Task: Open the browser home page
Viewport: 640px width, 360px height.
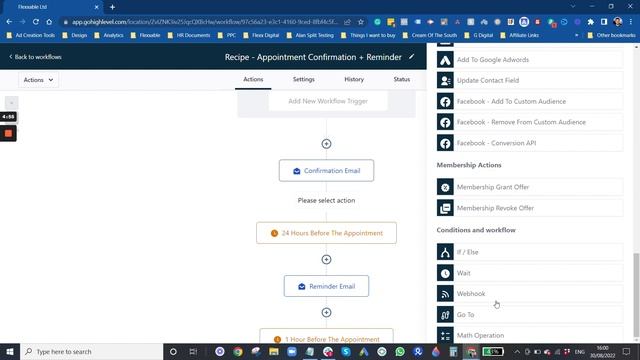Action: (x=49, y=22)
